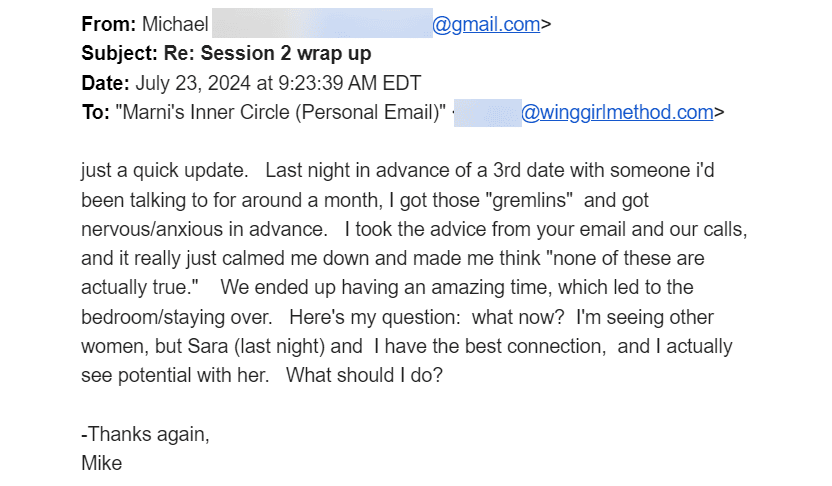This screenshot has width=832, height=486.
Task: Click the closing line '-Thanks again,'
Action: [145, 435]
